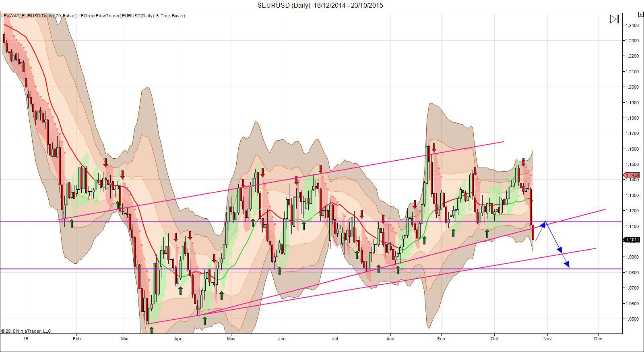Click the 1.1500 price axis label

pyautogui.click(x=633, y=164)
